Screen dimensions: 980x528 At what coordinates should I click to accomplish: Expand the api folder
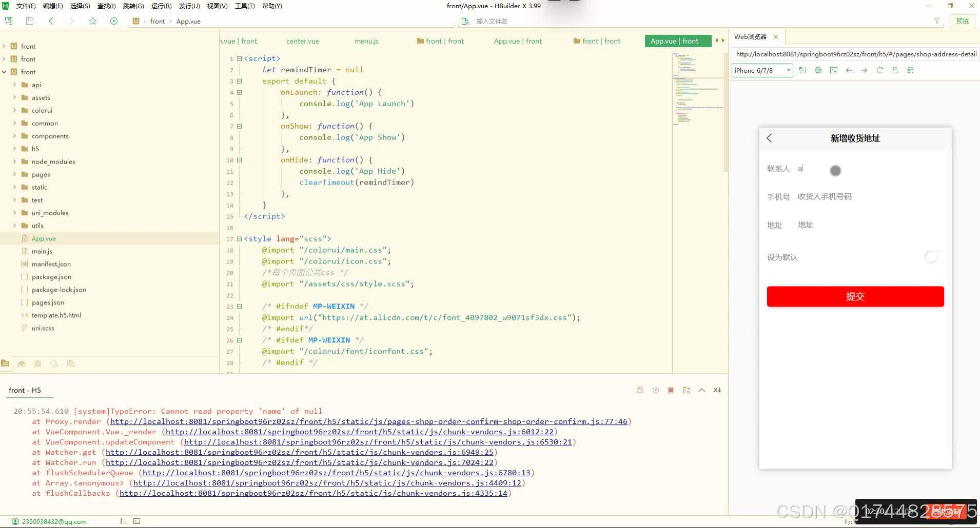point(14,85)
